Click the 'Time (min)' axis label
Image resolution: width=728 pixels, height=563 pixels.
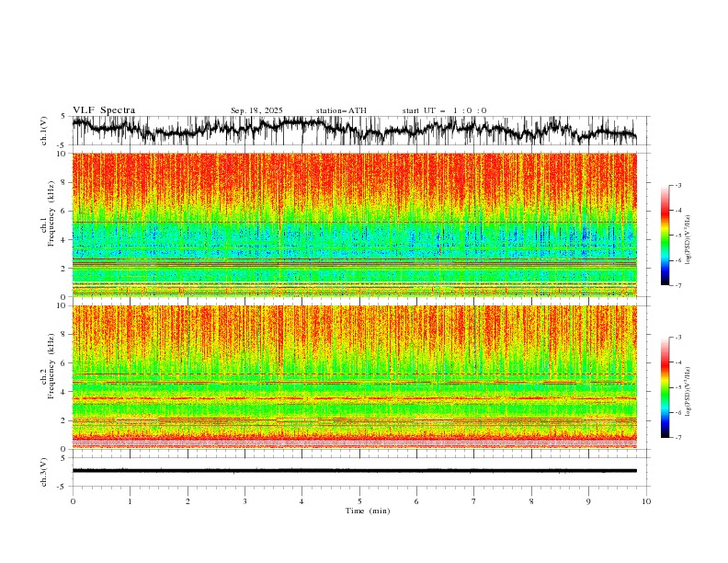point(368,511)
